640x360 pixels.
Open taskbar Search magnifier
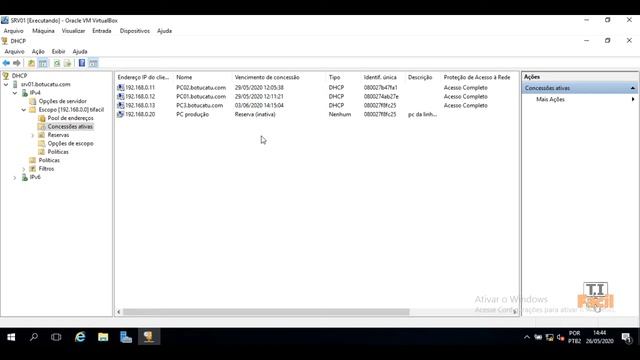point(34,337)
